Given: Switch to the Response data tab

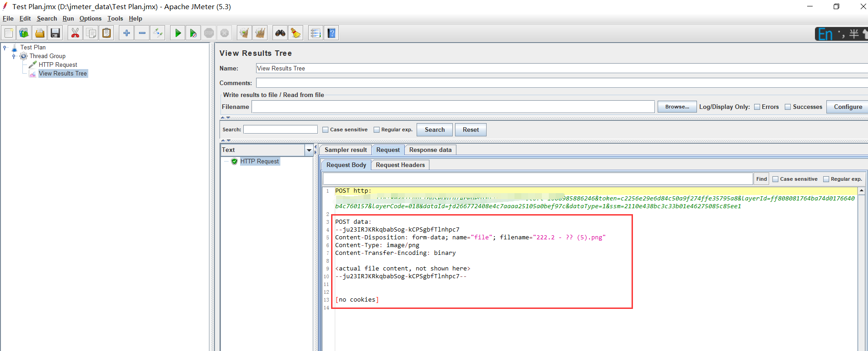Looking at the screenshot, I should [430, 150].
